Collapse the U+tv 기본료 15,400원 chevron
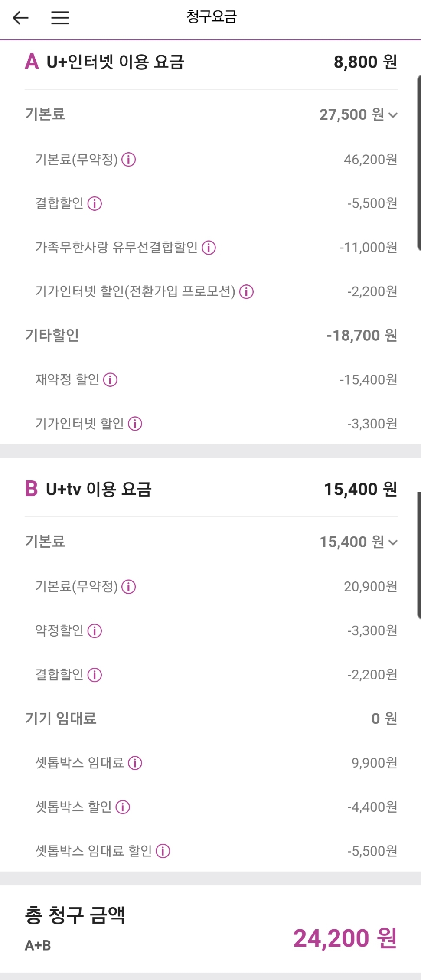 point(393,542)
